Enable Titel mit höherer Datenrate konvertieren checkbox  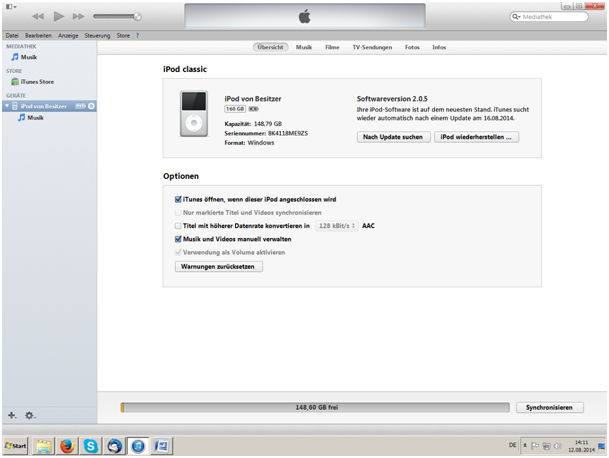pos(178,226)
